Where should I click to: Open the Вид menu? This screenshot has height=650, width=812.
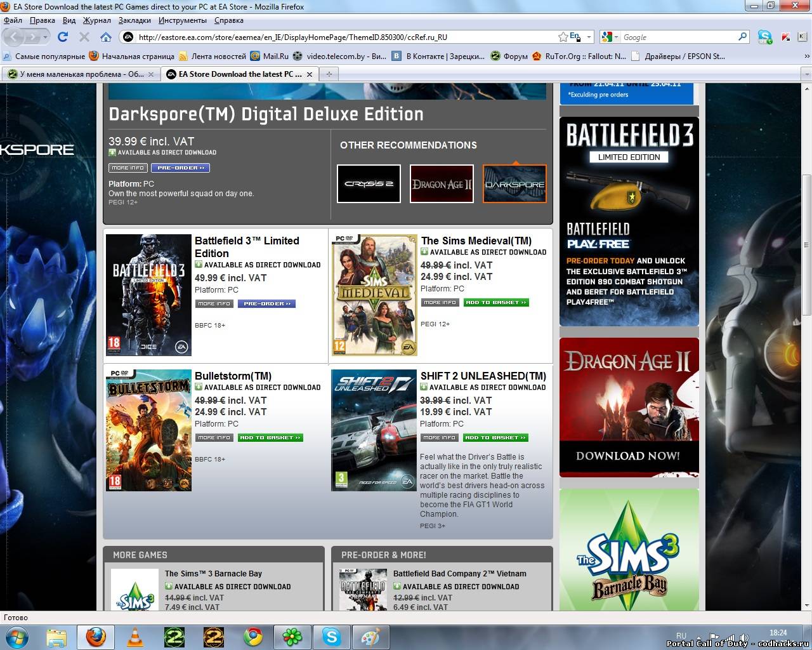pyautogui.click(x=69, y=20)
